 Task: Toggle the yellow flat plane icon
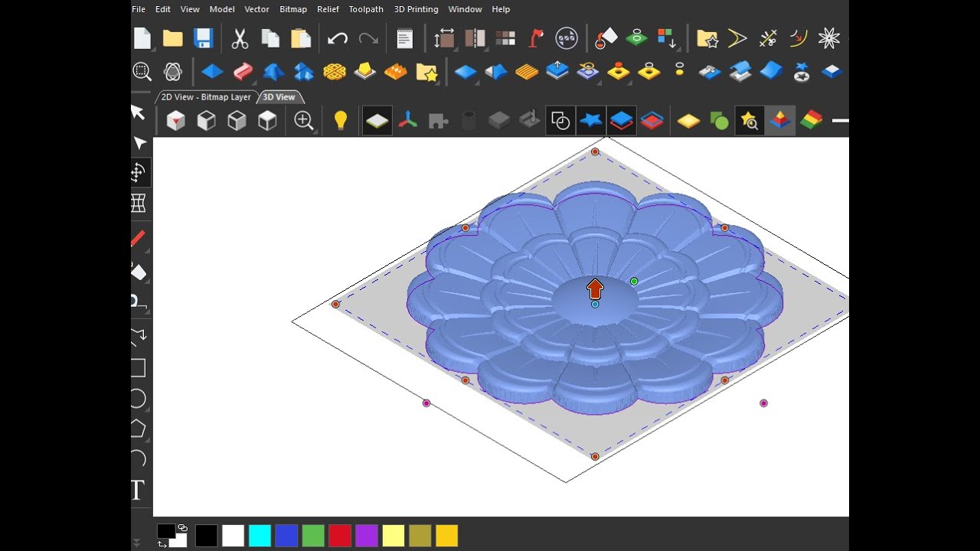tap(689, 121)
